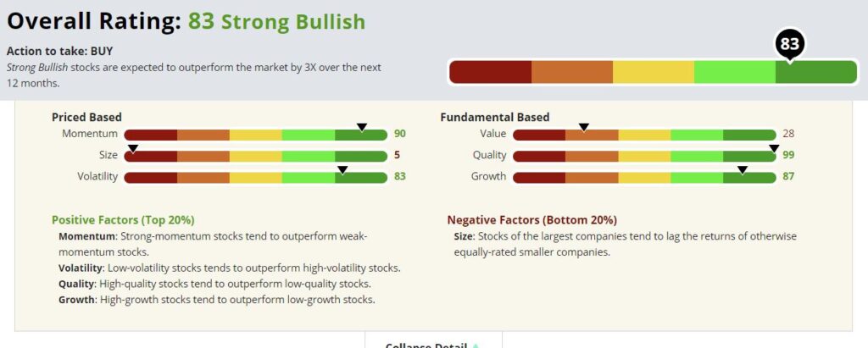
Task: Click the Priced Based section heading
Action: click(x=86, y=118)
